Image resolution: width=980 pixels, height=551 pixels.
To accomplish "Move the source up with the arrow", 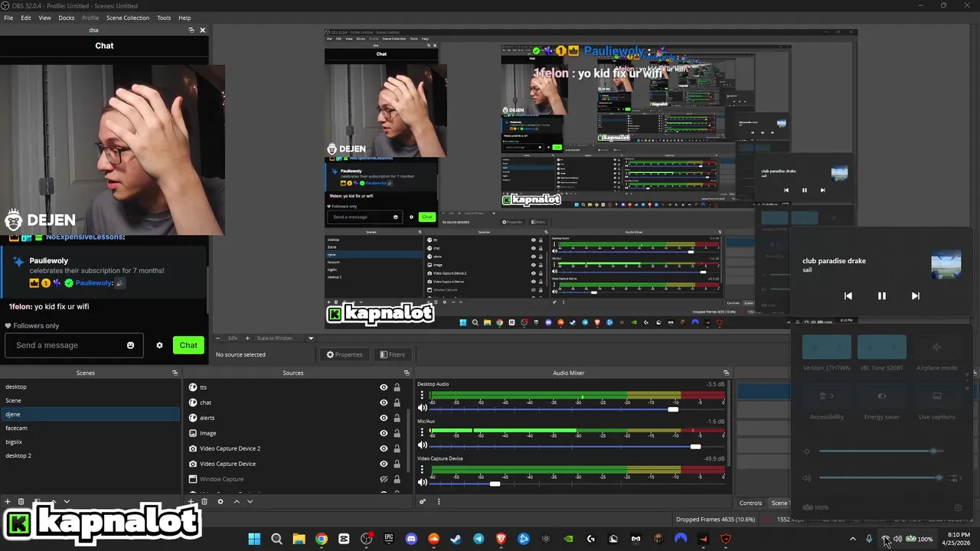I will (x=237, y=501).
